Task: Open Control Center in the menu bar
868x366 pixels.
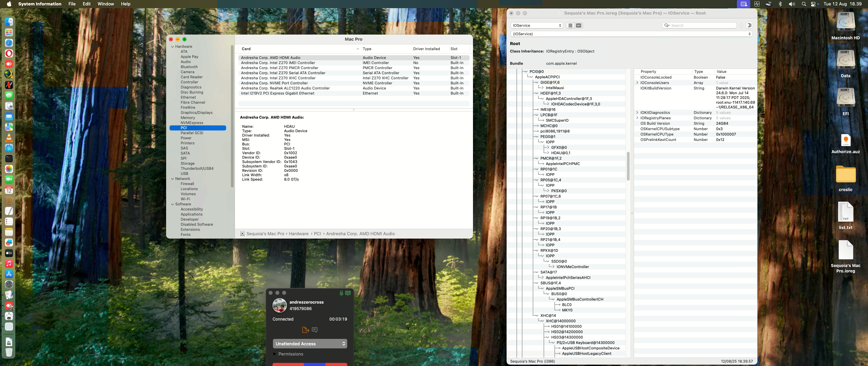Action: pyautogui.click(x=813, y=4)
